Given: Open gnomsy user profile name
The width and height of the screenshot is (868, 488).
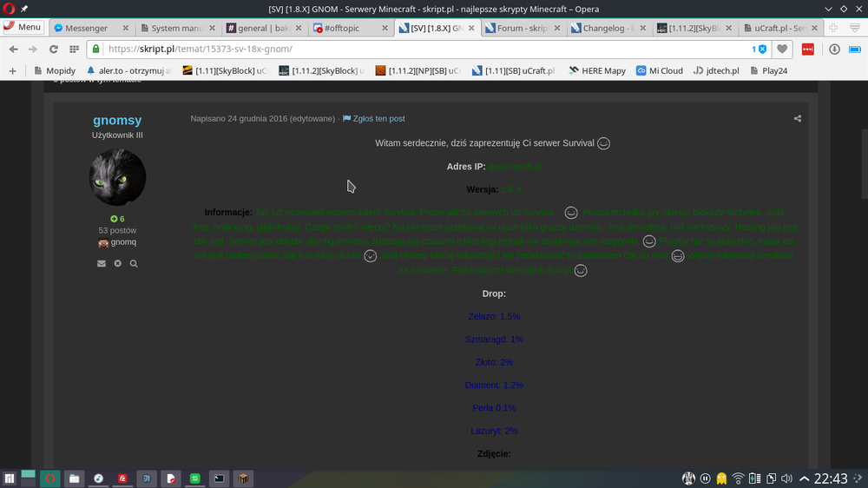Looking at the screenshot, I should 117,120.
